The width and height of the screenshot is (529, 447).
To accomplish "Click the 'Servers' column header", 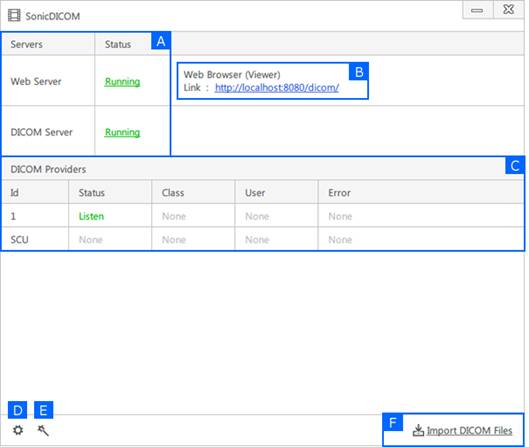I will pos(26,44).
